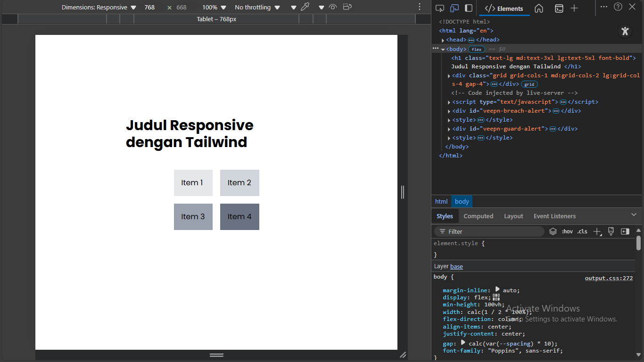
Task: Click html in breadcrumb bar
Action: [x=441, y=201]
